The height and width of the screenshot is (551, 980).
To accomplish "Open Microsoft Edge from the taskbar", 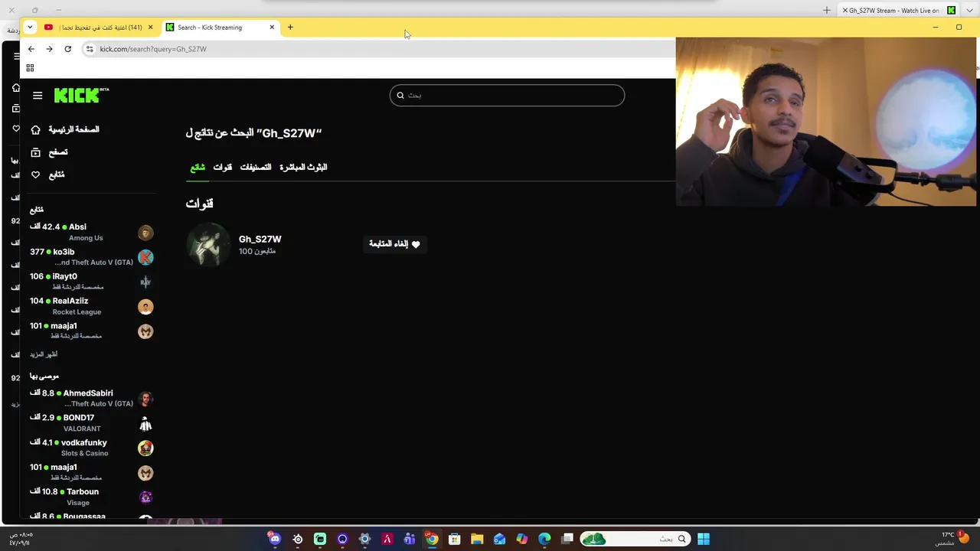I will tap(544, 539).
